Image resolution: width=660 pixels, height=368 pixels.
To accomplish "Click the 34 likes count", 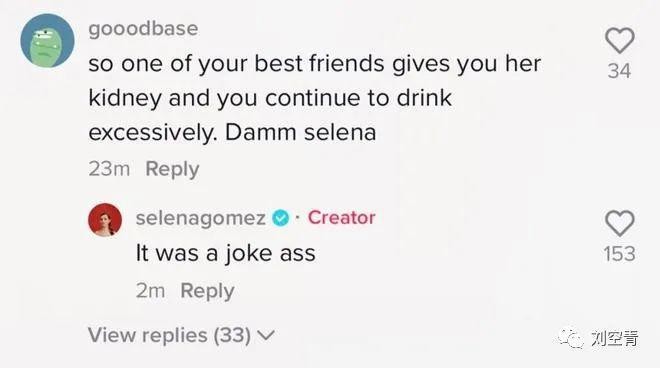I will 619,71.
